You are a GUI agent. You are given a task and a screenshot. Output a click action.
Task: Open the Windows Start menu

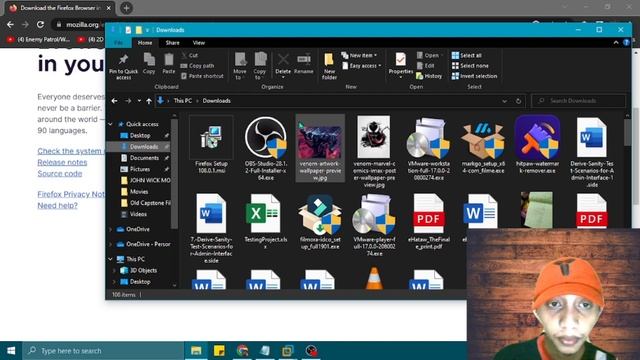(11, 351)
